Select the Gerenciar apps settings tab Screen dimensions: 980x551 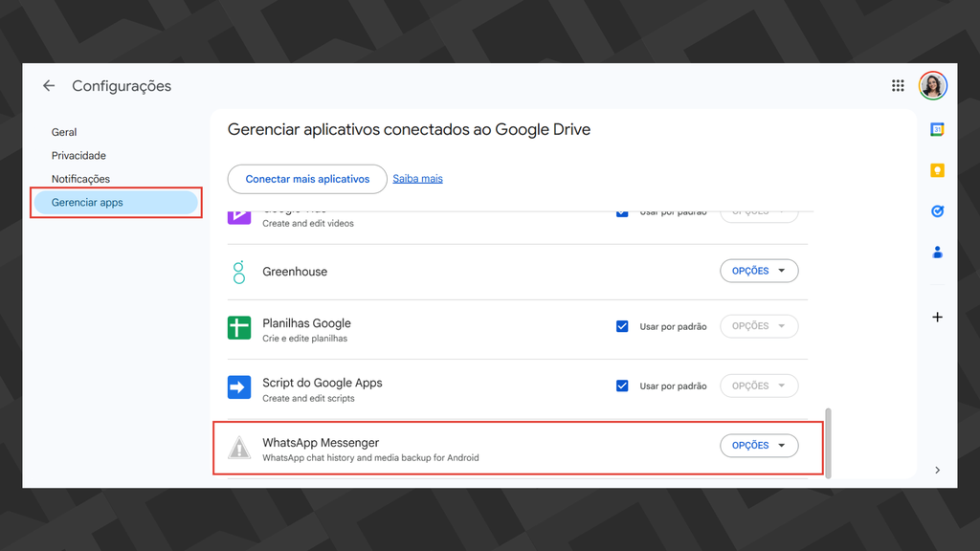coord(116,203)
